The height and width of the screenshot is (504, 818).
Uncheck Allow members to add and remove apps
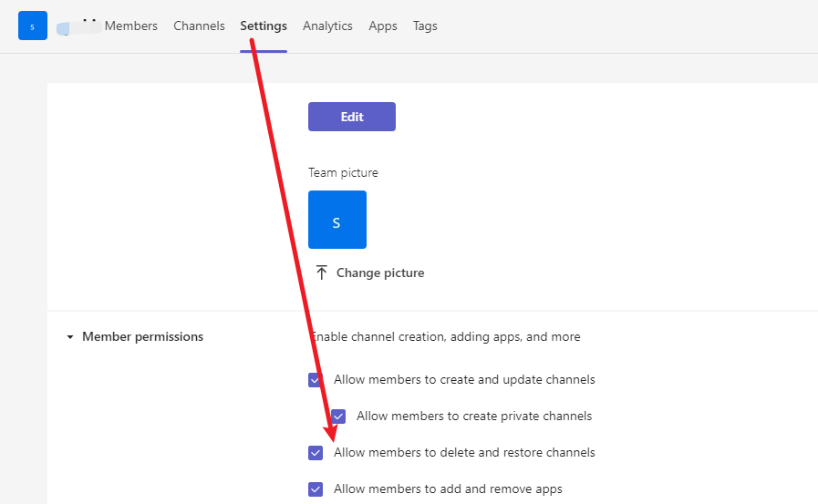[316, 489]
